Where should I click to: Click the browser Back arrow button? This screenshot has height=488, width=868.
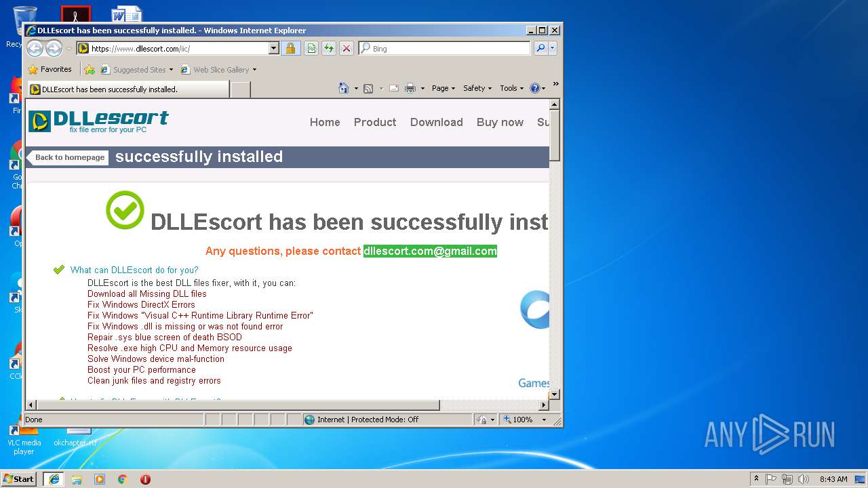point(35,48)
